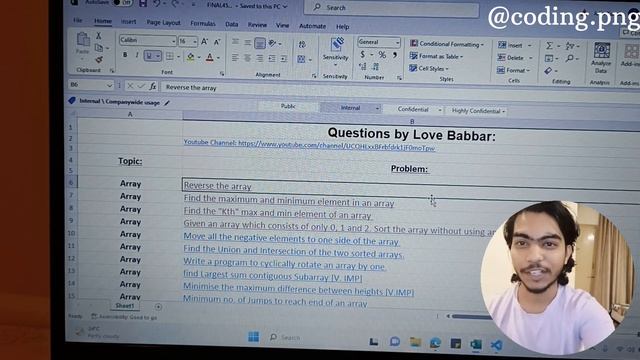640x360 pixels.
Task: Open the Data ribbon tab
Action: coord(231,24)
